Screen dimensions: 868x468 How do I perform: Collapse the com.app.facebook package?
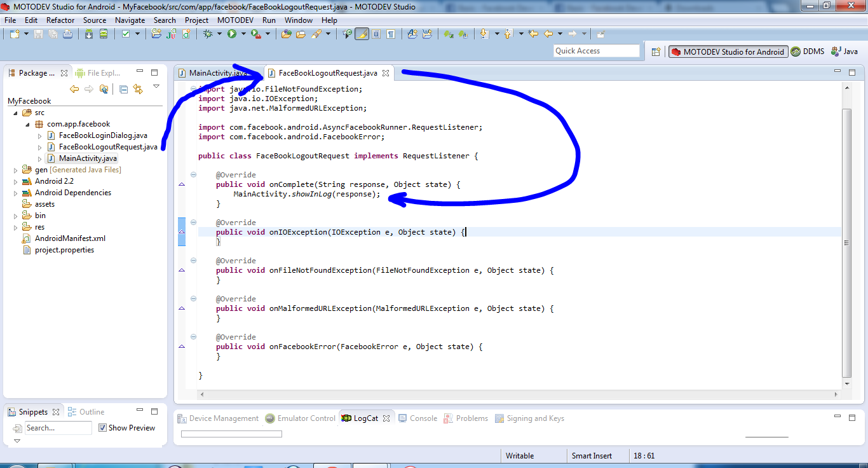coord(27,124)
